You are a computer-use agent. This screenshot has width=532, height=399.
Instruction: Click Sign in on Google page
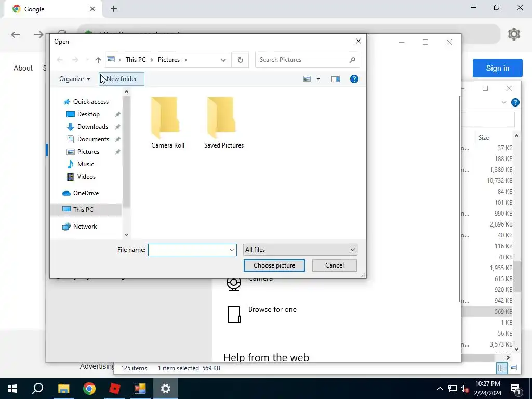(497, 68)
